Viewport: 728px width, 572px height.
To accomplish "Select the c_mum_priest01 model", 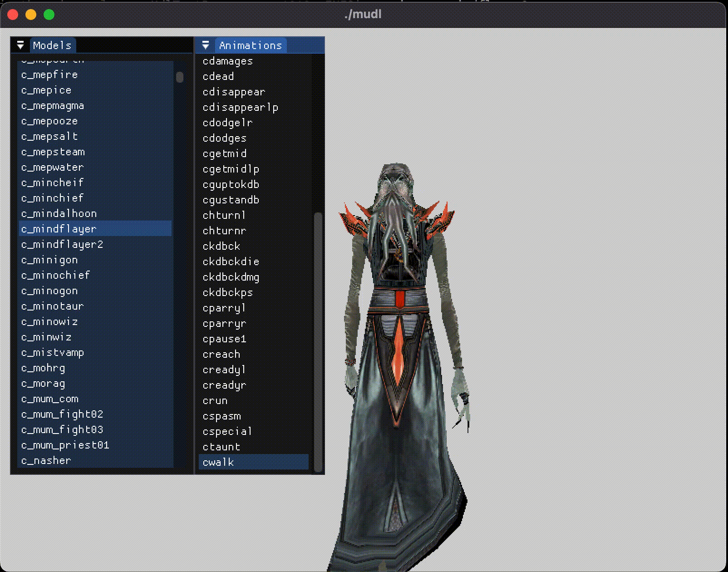I will (95, 445).
